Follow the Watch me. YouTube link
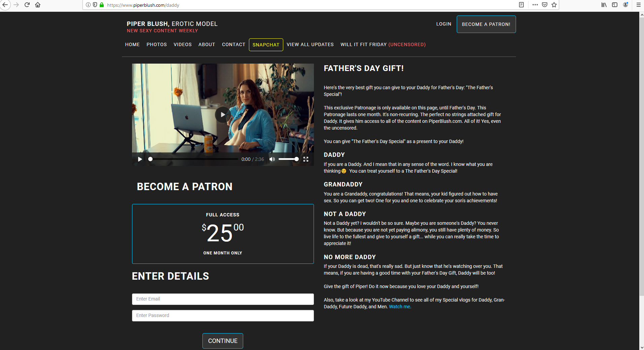This screenshot has width=644, height=350. pos(400,307)
